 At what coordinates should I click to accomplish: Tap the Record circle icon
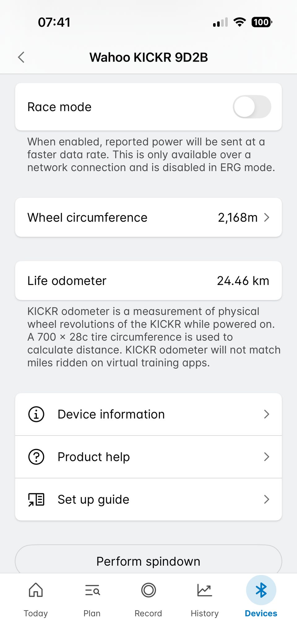[x=148, y=590]
